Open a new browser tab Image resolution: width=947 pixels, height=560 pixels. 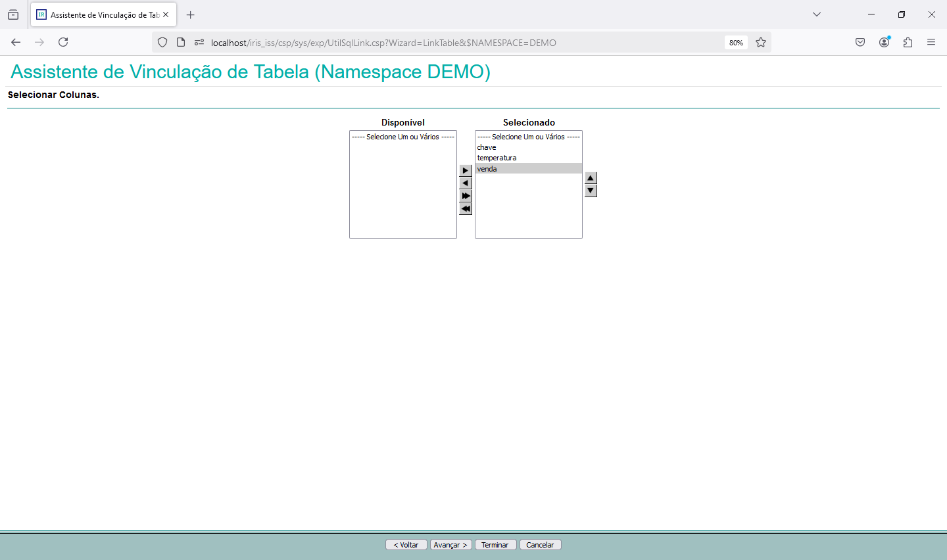click(x=191, y=14)
